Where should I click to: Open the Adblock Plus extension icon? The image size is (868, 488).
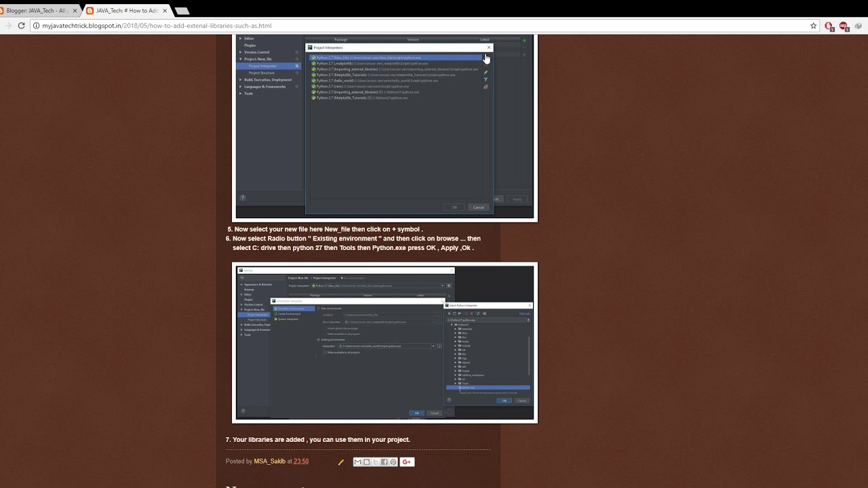(x=844, y=26)
